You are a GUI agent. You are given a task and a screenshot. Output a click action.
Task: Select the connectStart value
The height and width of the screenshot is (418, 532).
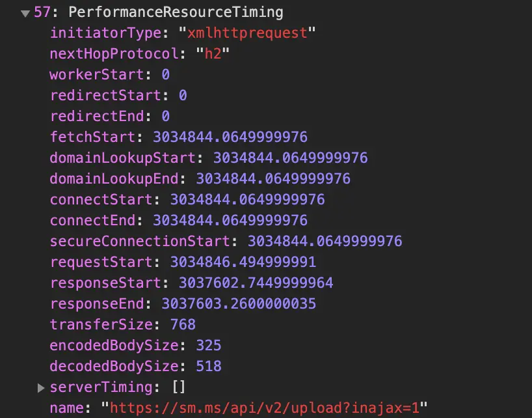[x=247, y=199]
